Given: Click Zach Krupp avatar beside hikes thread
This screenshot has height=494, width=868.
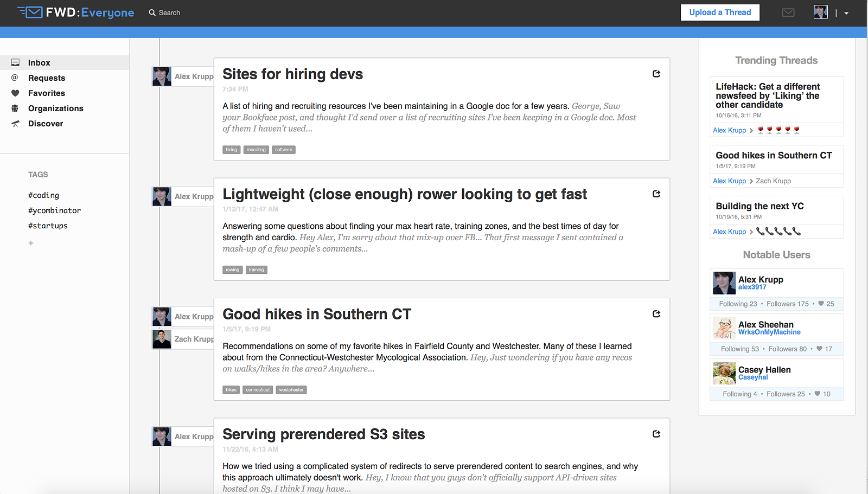Looking at the screenshot, I should [x=162, y=339].
